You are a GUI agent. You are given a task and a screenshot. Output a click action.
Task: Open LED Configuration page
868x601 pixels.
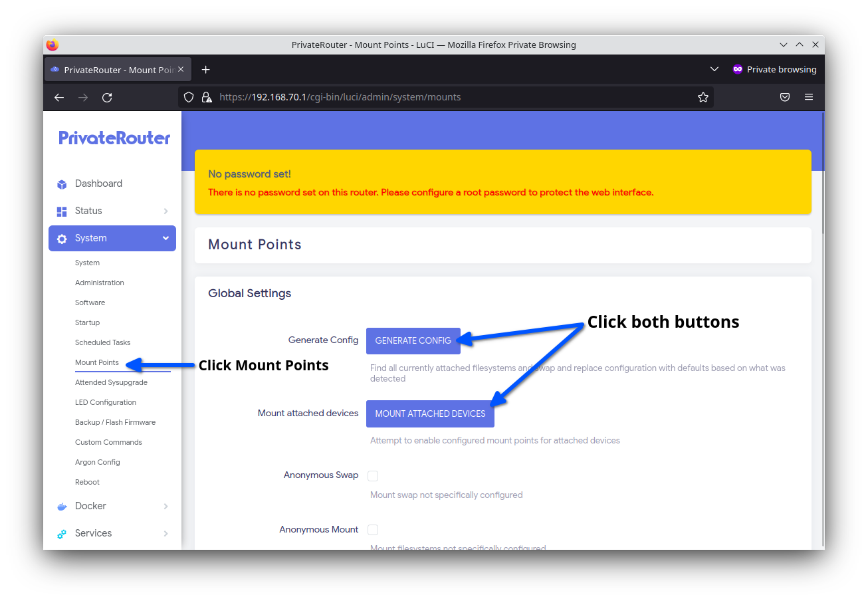[106, 402]
